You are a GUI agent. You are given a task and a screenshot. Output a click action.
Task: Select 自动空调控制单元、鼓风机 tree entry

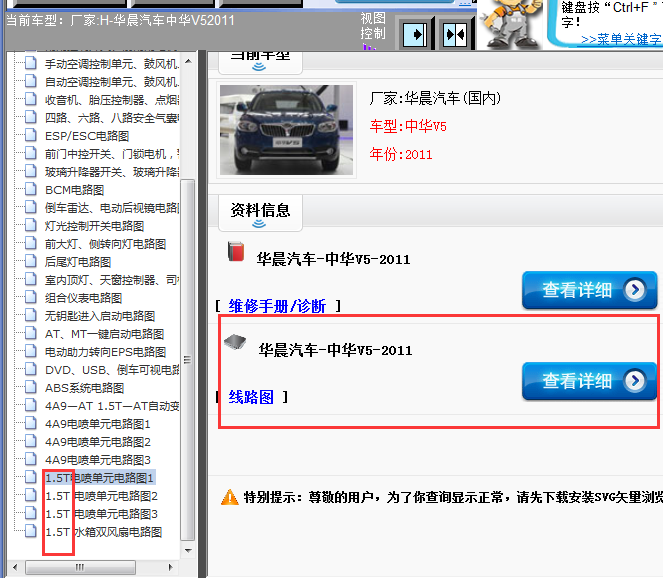tap(112, 82)
